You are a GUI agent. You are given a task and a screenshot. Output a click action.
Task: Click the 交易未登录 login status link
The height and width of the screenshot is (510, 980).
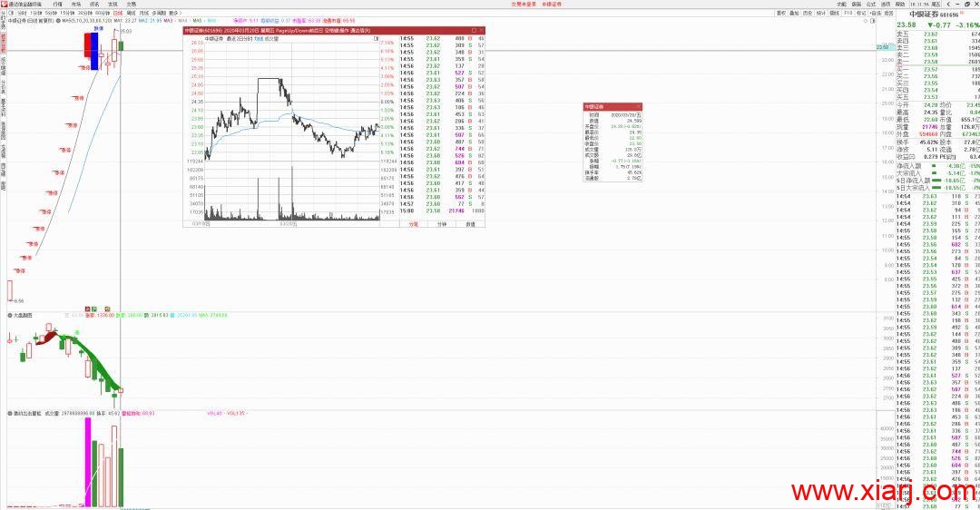point(524,4)
